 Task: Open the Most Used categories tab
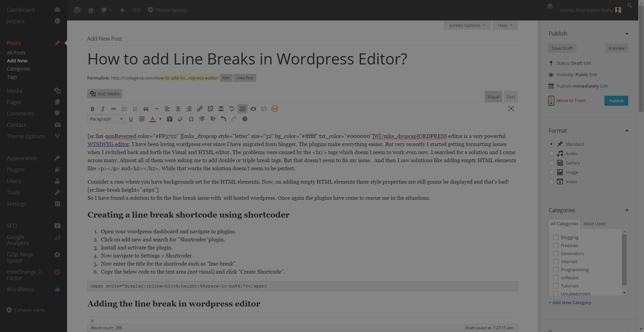click(x=594, y=224)
